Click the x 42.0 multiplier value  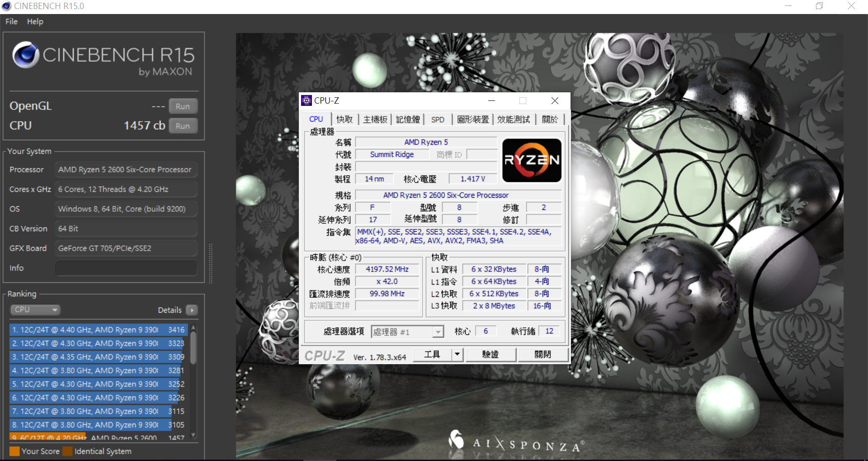387,281
